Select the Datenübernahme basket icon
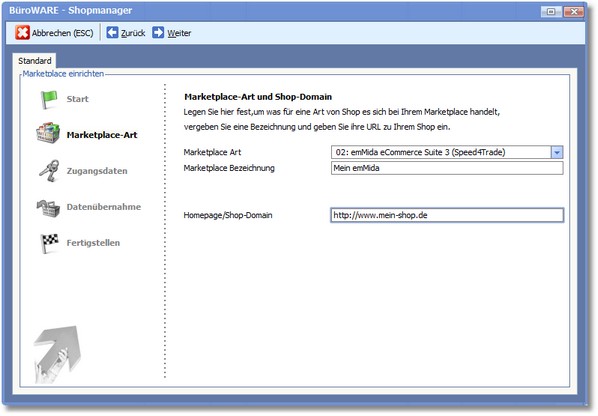This screenshot has width=598, height=416. [x=48, y=208]
